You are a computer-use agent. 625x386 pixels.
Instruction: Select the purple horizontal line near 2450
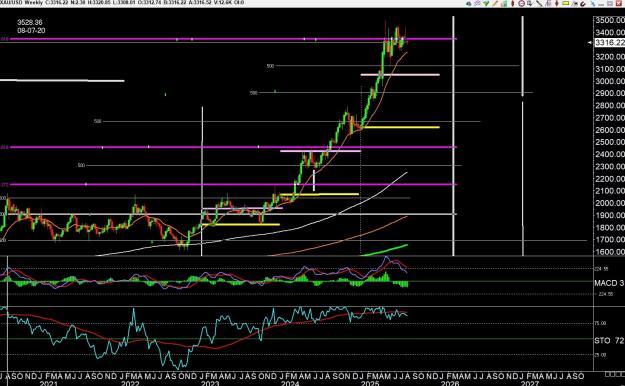pos(233,147)
